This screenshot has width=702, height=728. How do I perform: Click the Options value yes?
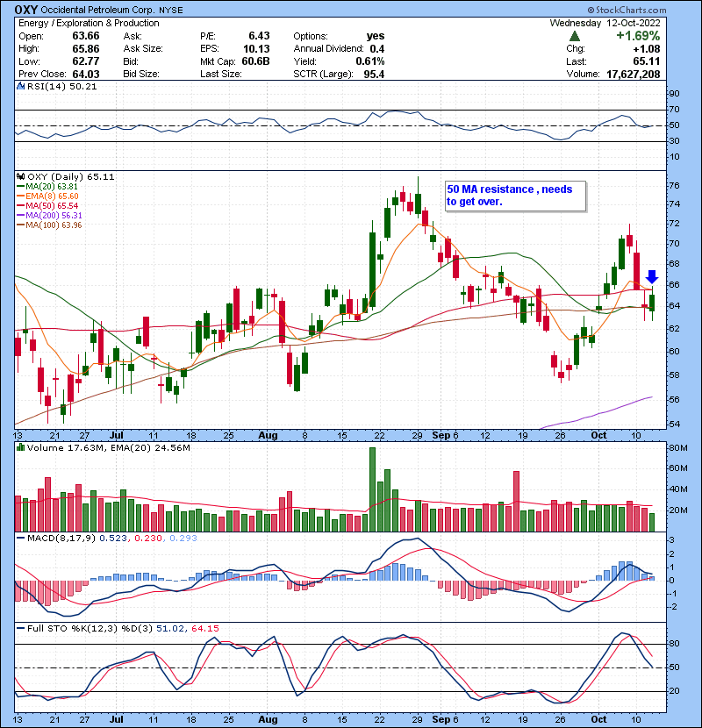pyautogui.click(x=375, y=36)
